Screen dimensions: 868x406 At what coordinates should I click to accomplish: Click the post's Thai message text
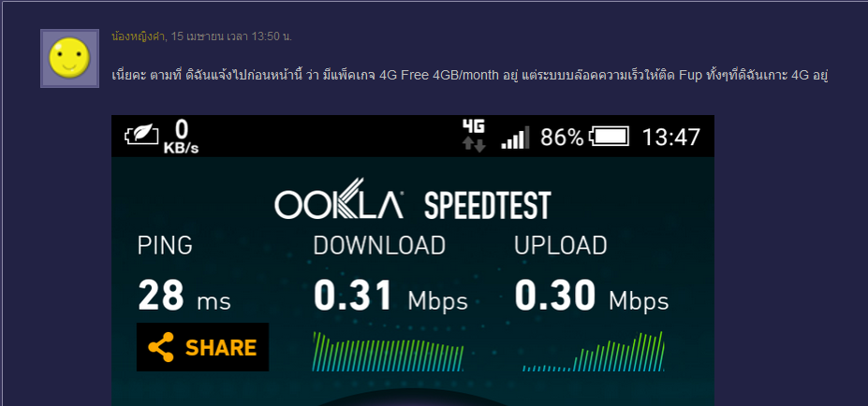469,75
